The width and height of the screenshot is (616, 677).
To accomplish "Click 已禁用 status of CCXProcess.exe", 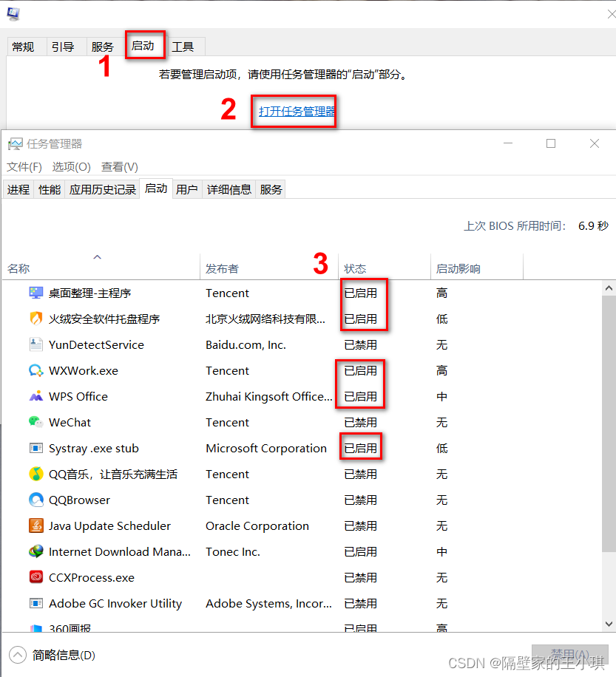I will [x=361, y=578].
